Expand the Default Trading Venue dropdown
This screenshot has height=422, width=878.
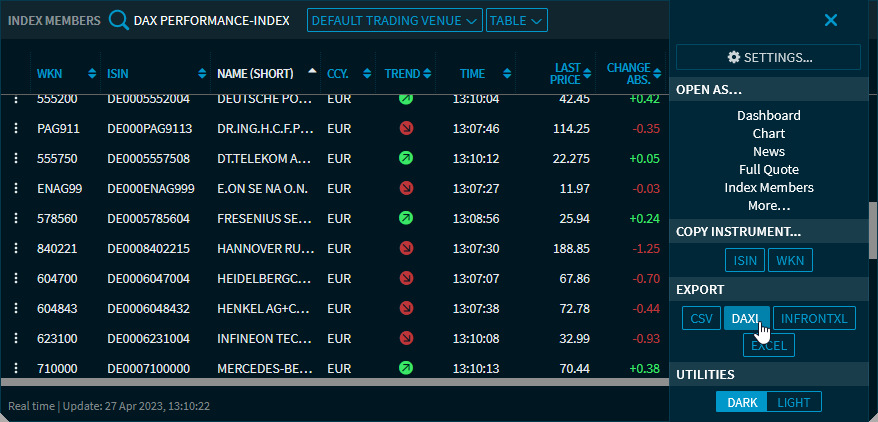tap(394, 20)
